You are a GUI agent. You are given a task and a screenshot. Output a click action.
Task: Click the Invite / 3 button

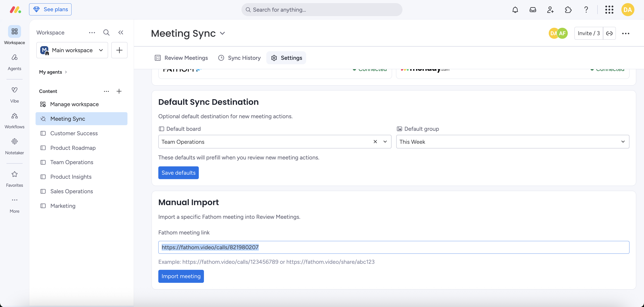tap(589, 33)
